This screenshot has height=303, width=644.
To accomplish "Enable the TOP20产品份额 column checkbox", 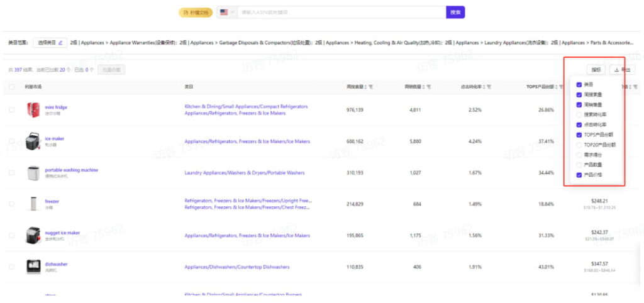I will point(579,145).
